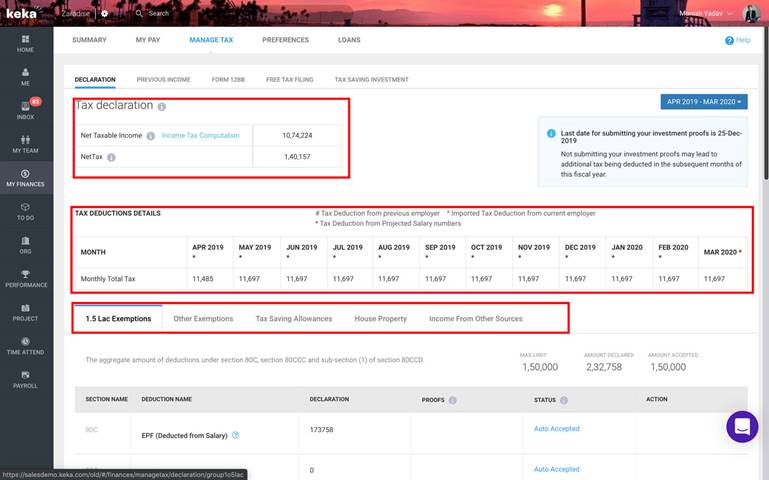Open the Performance trophy icon
This screenshot has height=480, width=769.
[26, 274]
